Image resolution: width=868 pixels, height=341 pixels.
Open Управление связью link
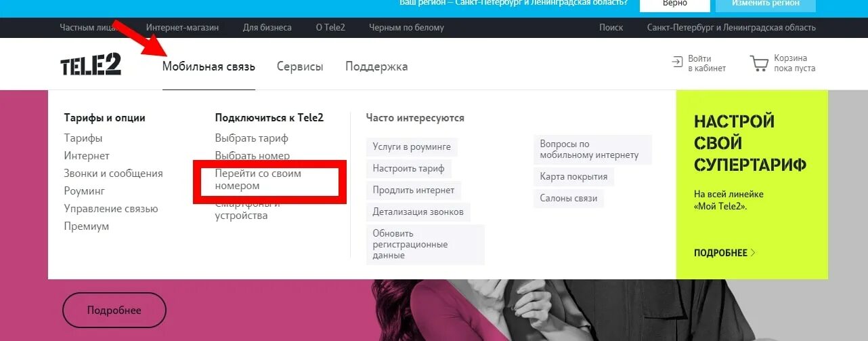(111, 208)
